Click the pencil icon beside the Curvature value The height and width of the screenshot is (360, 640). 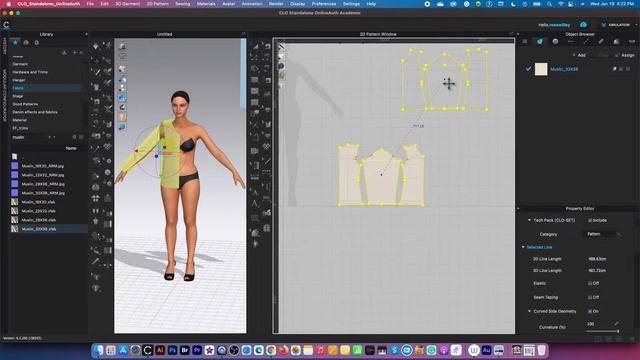tap(616, 324)
